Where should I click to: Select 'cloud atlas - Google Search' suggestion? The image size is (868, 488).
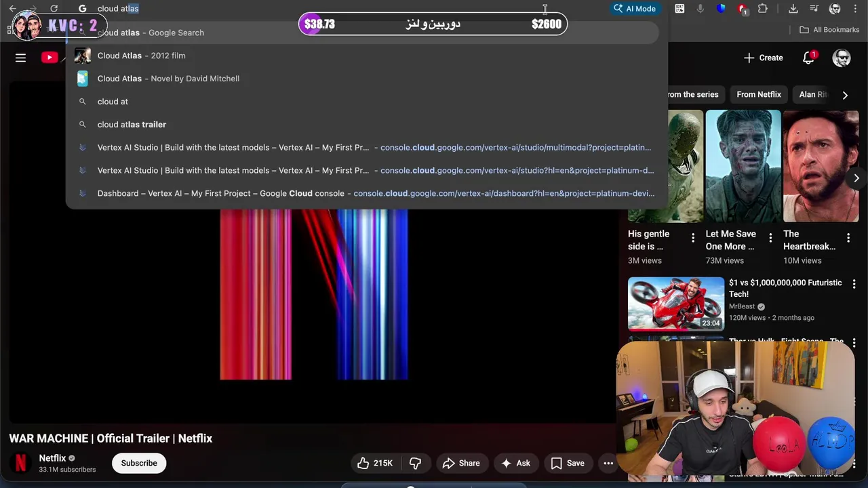pos(363,33)
